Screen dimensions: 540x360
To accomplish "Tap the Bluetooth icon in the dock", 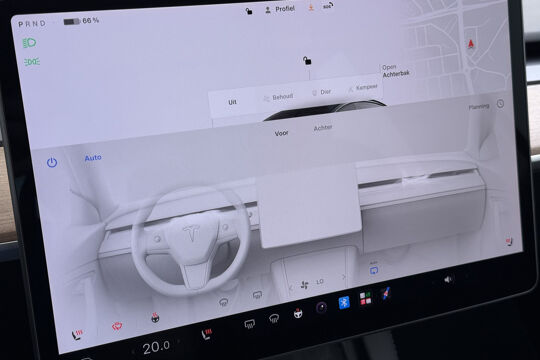I will click(x=344, y=302).
